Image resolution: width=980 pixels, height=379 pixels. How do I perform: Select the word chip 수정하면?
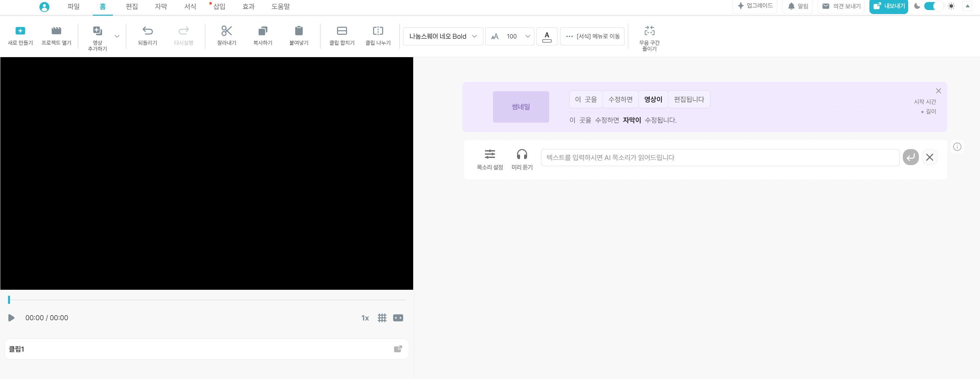pos(621,99)
